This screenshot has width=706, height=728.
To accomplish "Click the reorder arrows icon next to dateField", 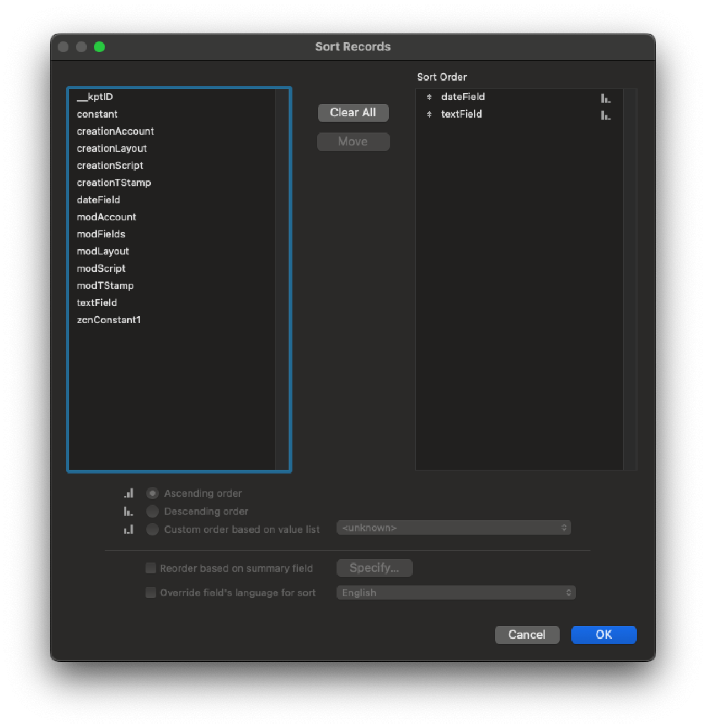I will [429, 97].
